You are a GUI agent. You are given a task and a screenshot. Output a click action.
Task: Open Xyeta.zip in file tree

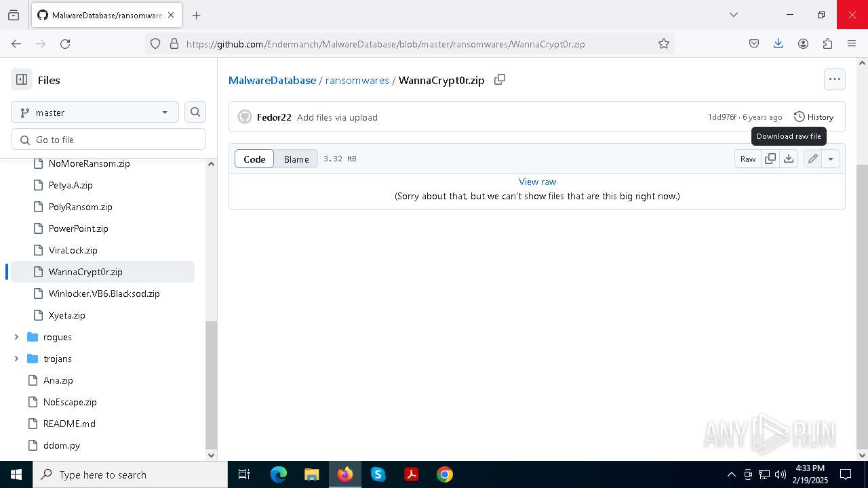coord(66,315)
